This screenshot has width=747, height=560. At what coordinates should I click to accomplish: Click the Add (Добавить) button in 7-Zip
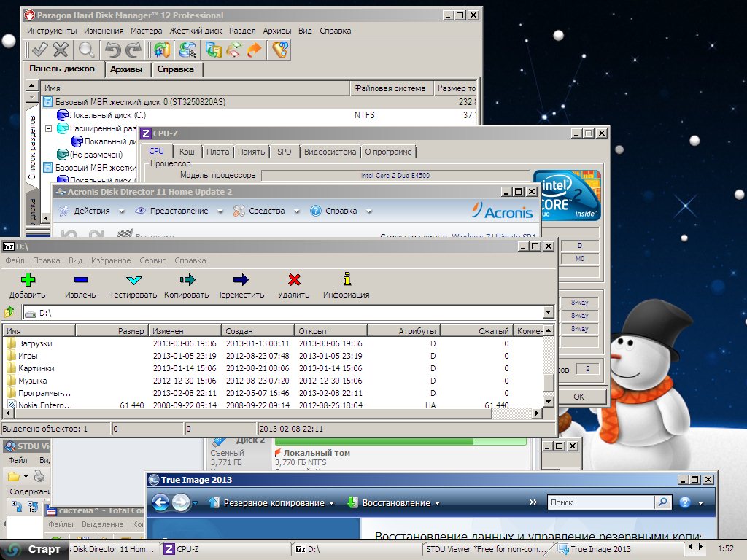tap(27, 280)
